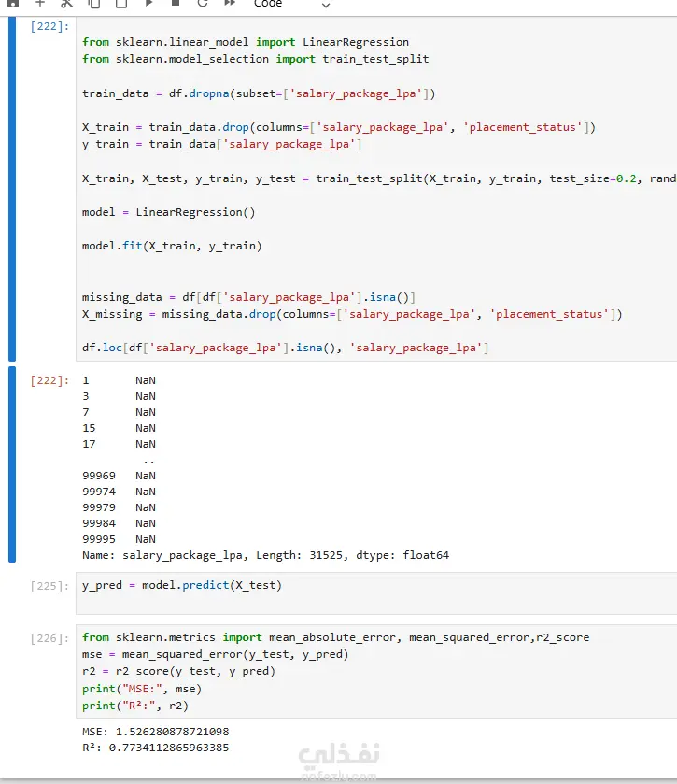Paste cell from clipboard
Screen dimensions: 677x784
120,4
